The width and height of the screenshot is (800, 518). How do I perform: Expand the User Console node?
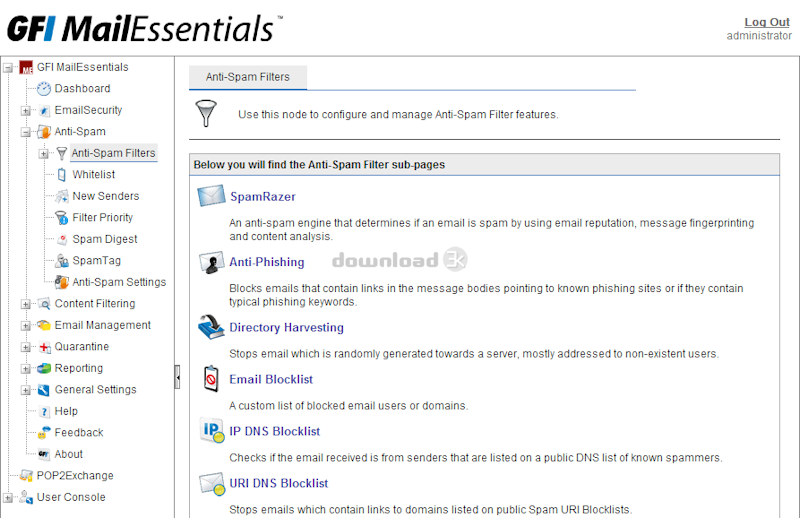[8, 498]
